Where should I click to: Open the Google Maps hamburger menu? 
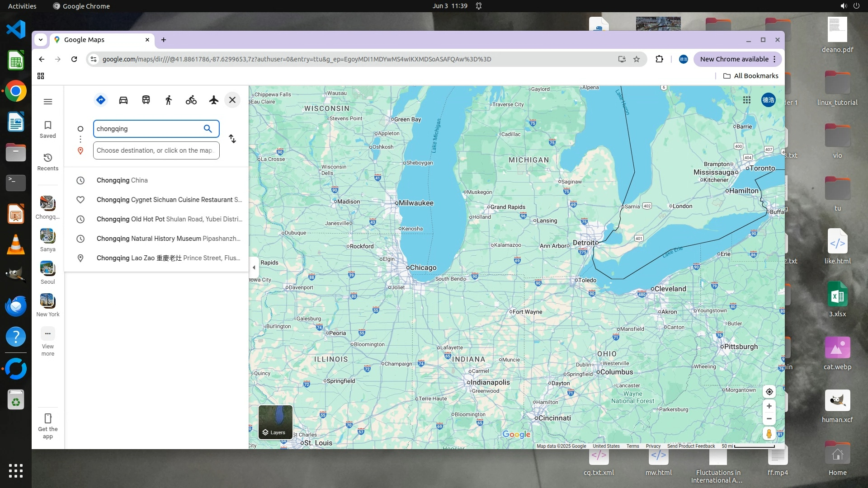tap(48, 102)
